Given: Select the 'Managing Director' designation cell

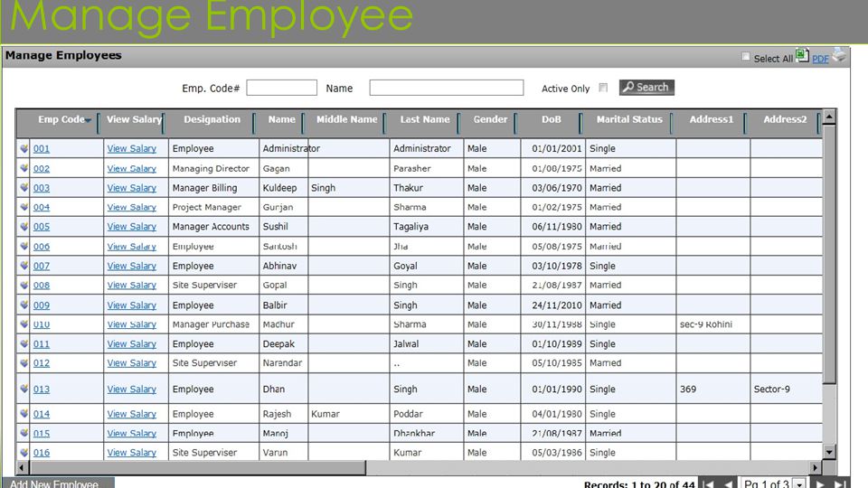Looking at the screenshot, I should pyautogui.click(x=213, y=168).
